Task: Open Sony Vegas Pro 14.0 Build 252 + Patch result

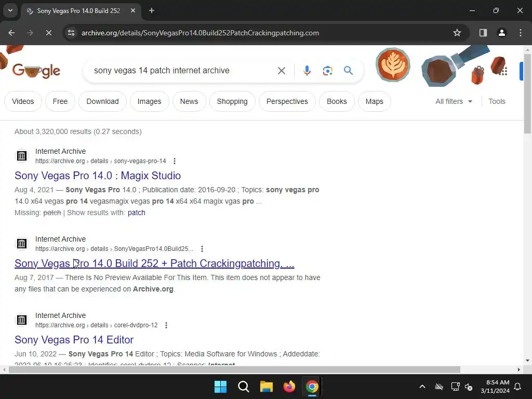Action: (154, 263)
